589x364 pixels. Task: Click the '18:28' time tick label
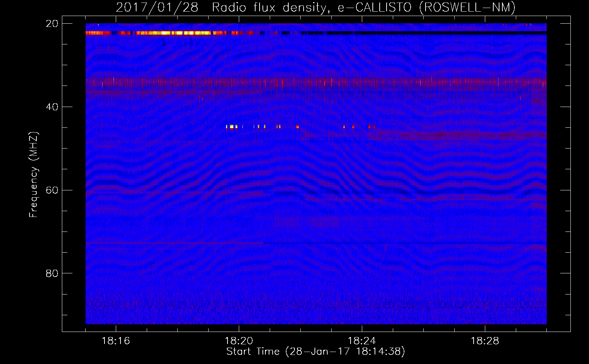485,341
